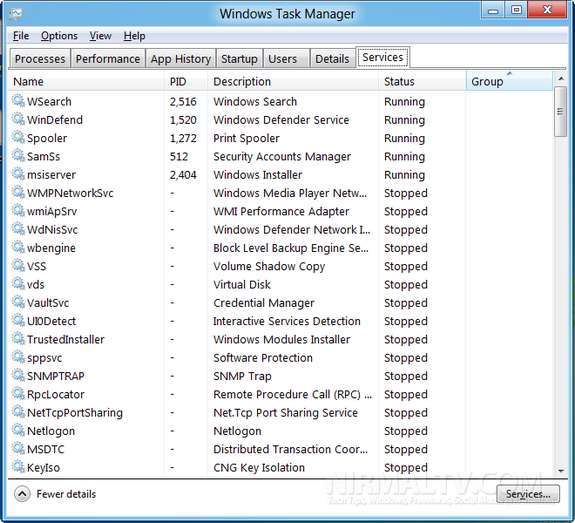The height and width of the screenshot is (523, 575).
Task: Click the Netlogon service gear icon
Action: 18,430
